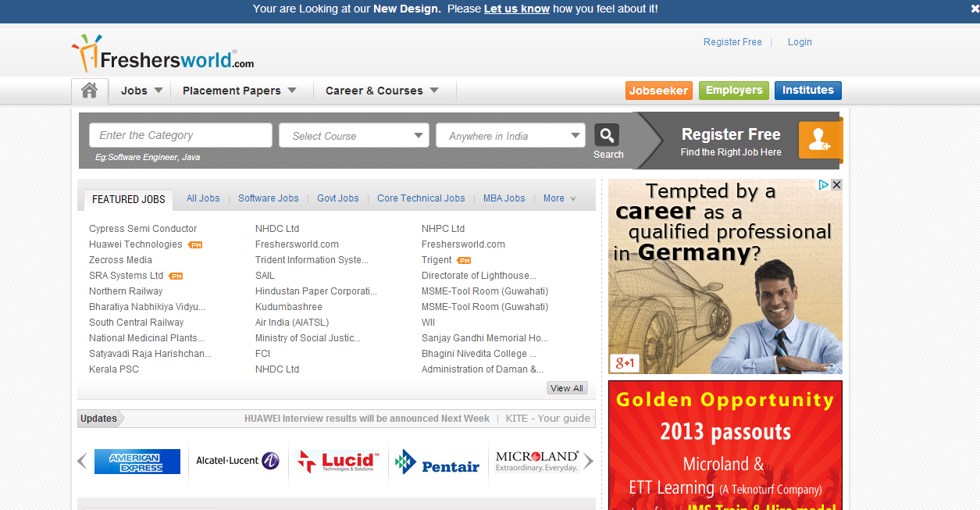This screenshot has height=510, width=980.
Task: Open the Golden Opportunity 2013 passouts ad
Action: coord(725,445)
